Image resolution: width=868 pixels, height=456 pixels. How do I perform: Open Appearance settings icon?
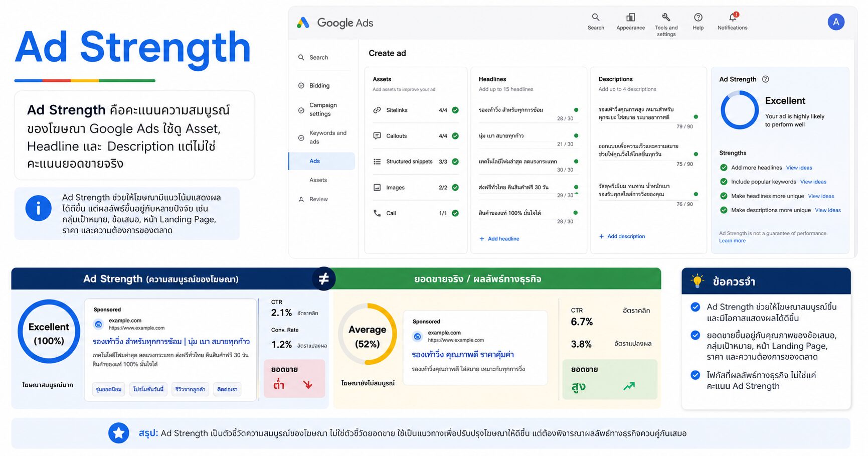[x=630, y=18]
